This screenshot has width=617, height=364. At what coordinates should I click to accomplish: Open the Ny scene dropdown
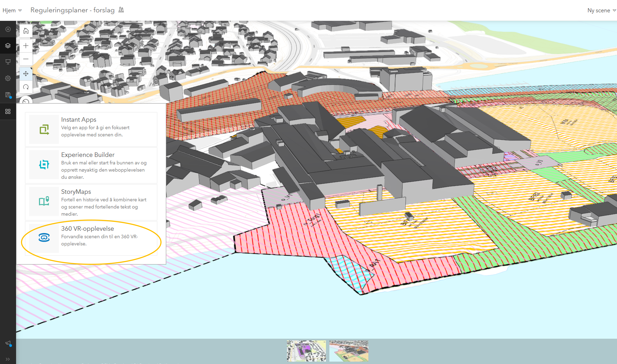click(602, 10)
